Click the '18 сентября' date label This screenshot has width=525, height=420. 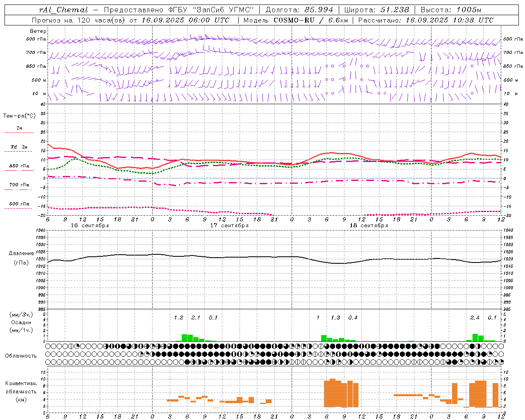(x=369, y=226)
